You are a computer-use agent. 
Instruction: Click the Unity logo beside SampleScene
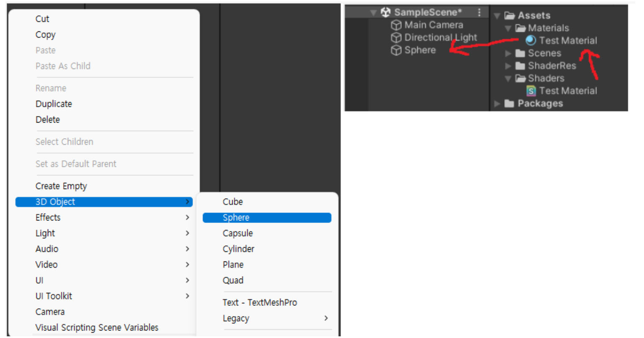point(385,12)
